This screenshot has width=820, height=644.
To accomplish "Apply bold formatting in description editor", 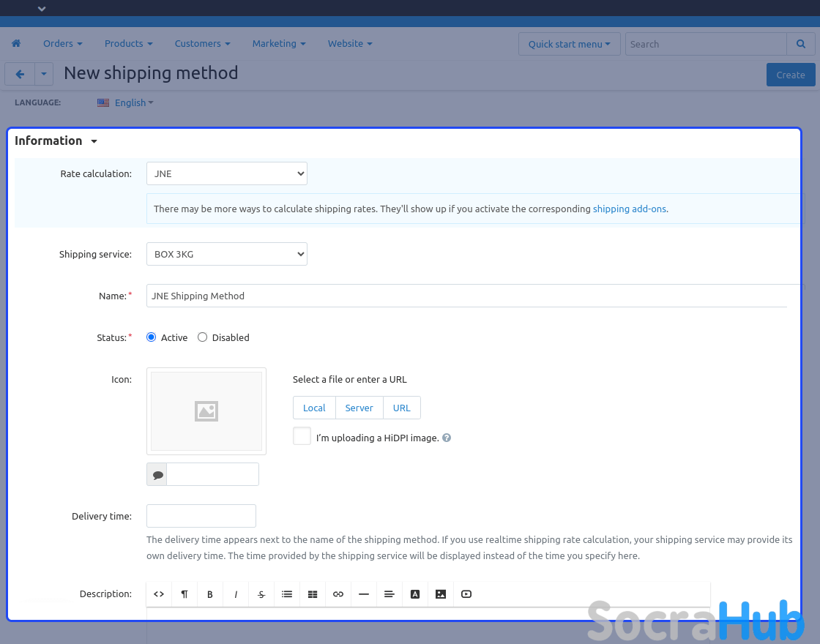I will pyautogui.click(x=210, y=594).
